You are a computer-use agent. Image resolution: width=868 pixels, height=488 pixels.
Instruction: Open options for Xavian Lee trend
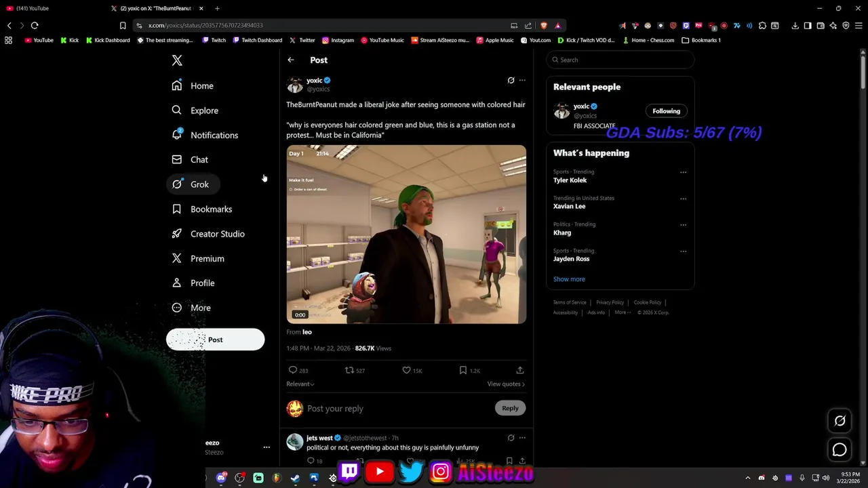point(683,199)
